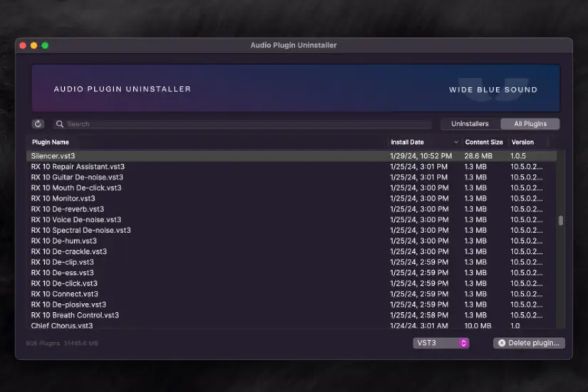Click the search magnifier icon
This screenshot has height=392, width=588.
[x=60, y=124]
